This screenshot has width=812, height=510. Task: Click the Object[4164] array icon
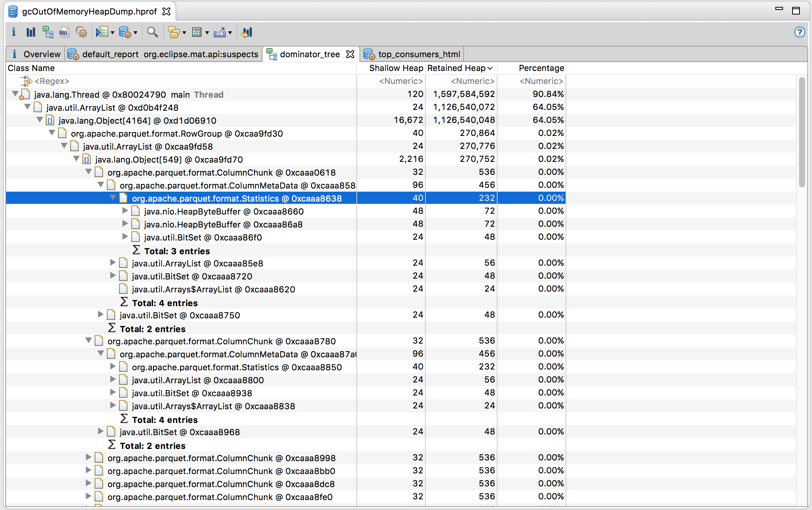click(x=50, y=121)
